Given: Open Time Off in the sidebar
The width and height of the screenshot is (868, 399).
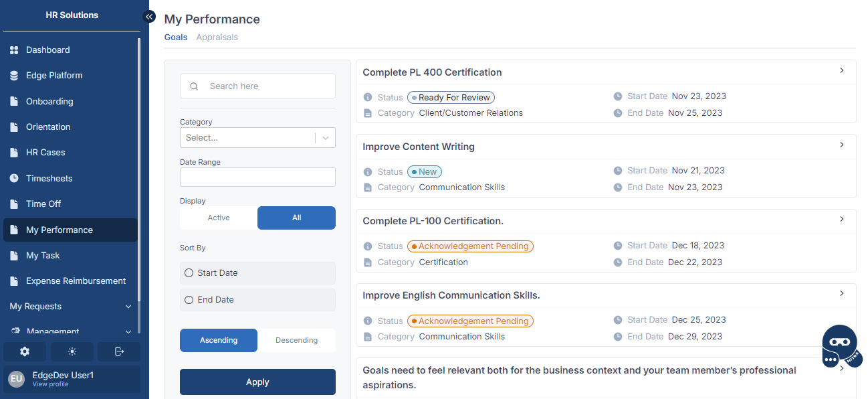Looking at the screenshot, I should click(x=43, y=204).
